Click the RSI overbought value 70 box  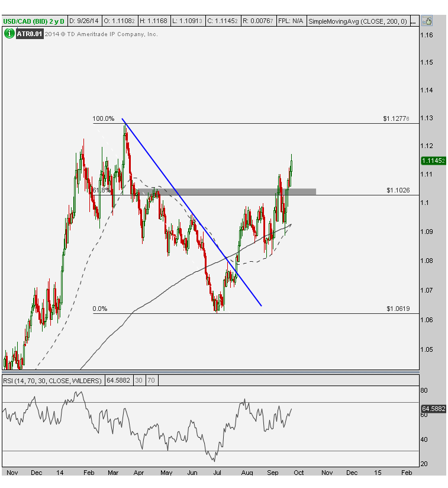click(151, 380)
